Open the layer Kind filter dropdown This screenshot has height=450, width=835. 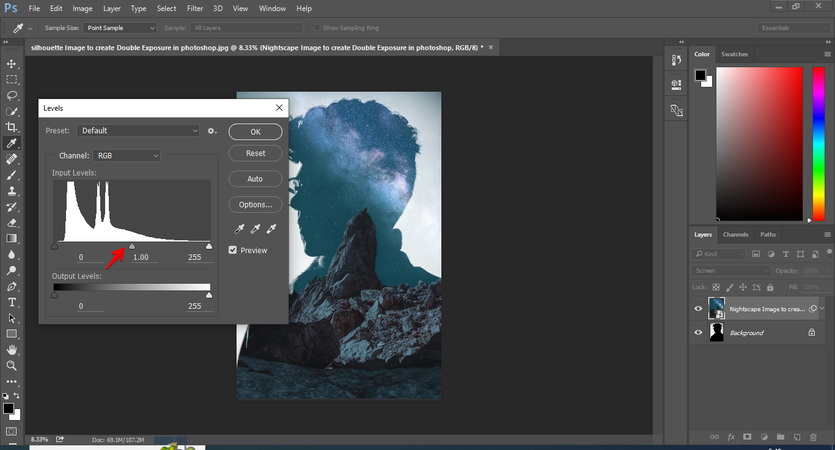tap(719, 254)
